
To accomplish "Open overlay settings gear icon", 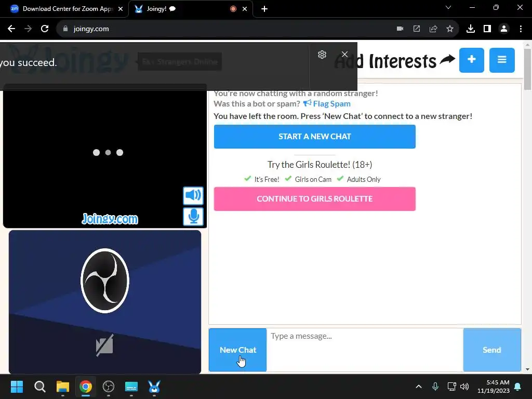I will (x=322, y=54).
